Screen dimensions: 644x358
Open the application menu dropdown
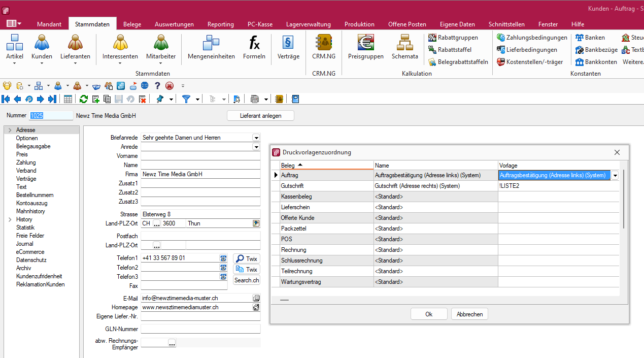click(14, 23)
